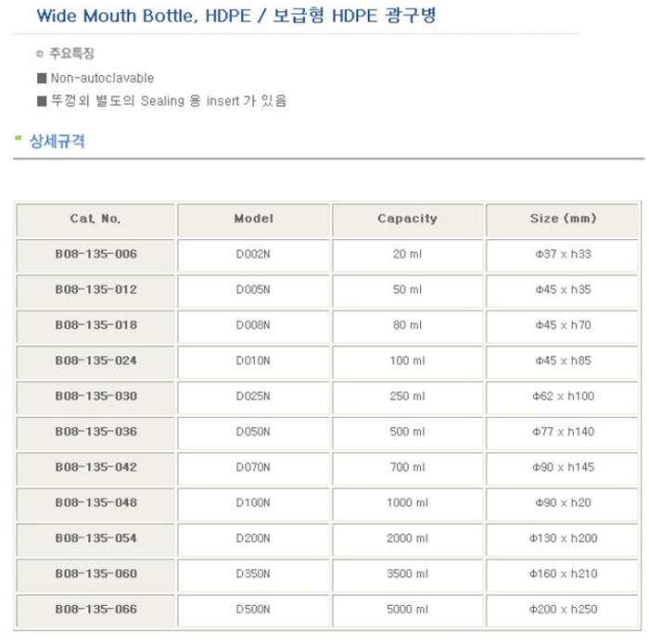Click the green marker beside 상세규격
Screen dimensions: 649x644
[19, 139]
